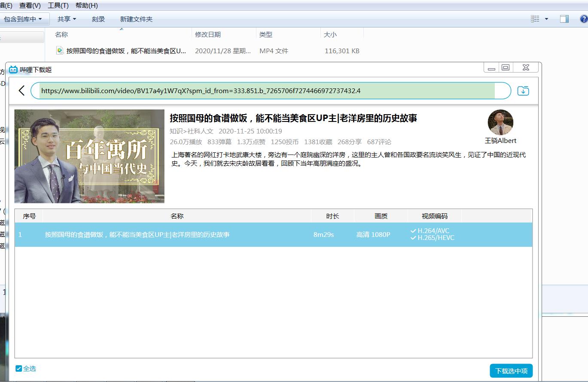Sort by 大小 column in Explorer

(342, 34)
